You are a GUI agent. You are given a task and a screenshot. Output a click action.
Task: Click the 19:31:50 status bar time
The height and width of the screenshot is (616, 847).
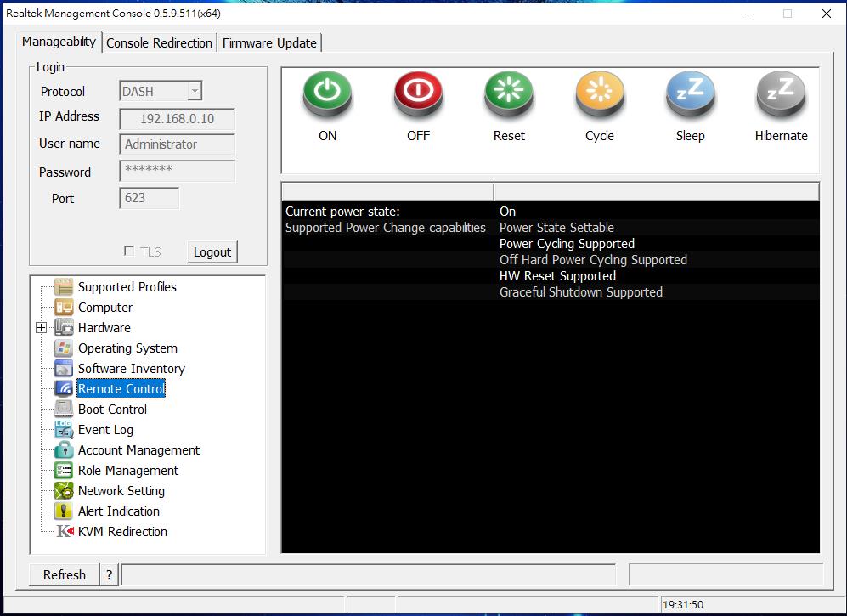pyautogui.click(x=683, y=605)
